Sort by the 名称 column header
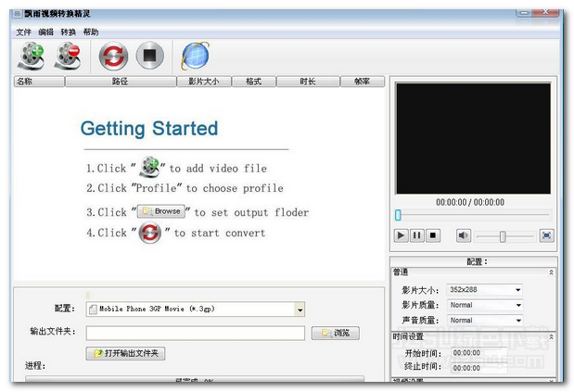The width and height of the screenshot is (574, 392). 39,82
